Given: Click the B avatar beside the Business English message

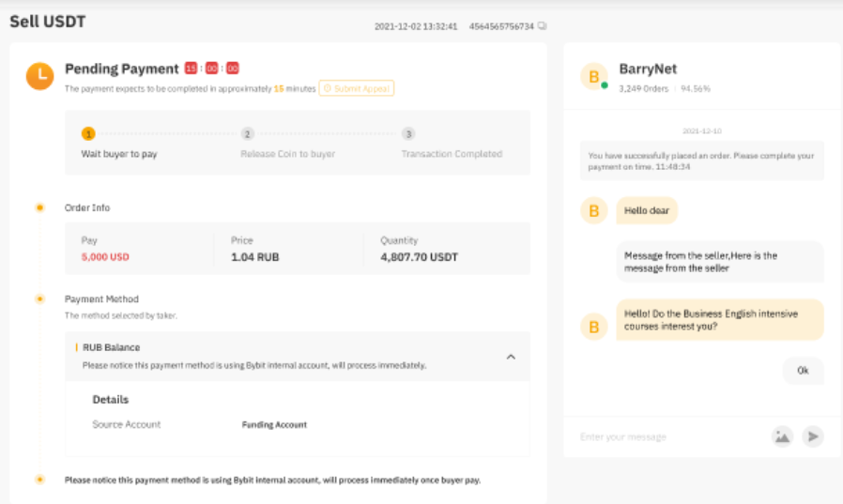Looking at the screenshot, I should pyautogui.click(x=593, y=326).
